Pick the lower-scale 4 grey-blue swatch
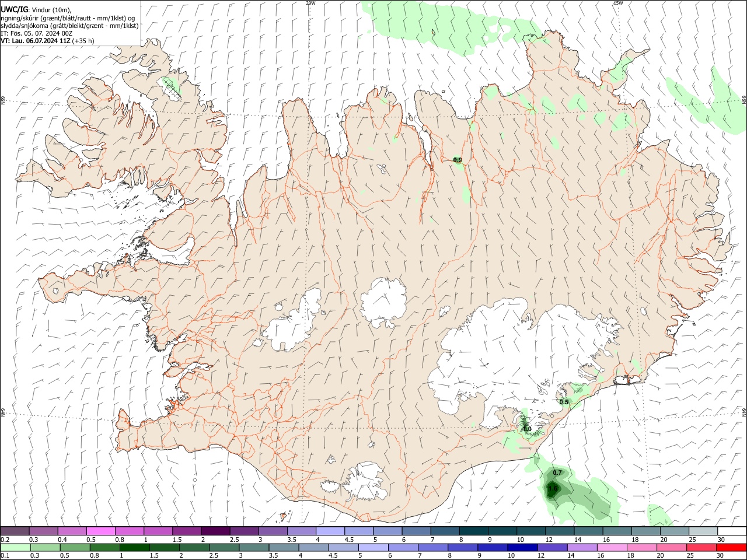Screen dimensions: 747x560 (x=313, y=547)
